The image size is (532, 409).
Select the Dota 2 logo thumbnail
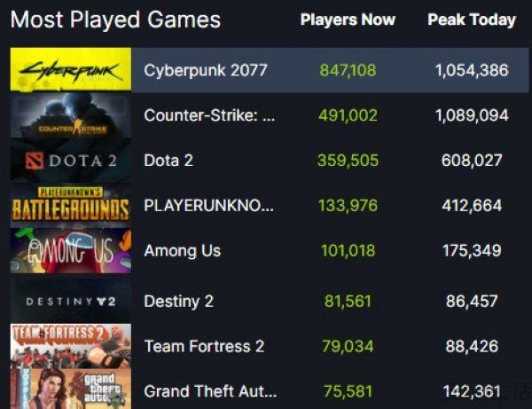71,161
